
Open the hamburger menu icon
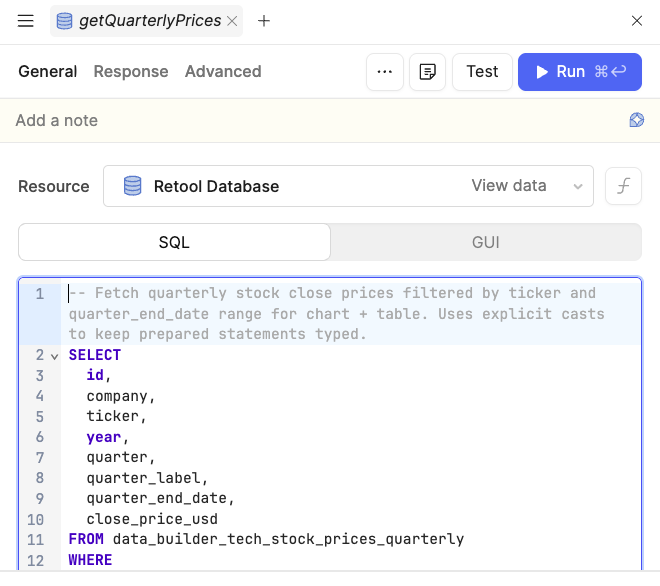[25, 21]
